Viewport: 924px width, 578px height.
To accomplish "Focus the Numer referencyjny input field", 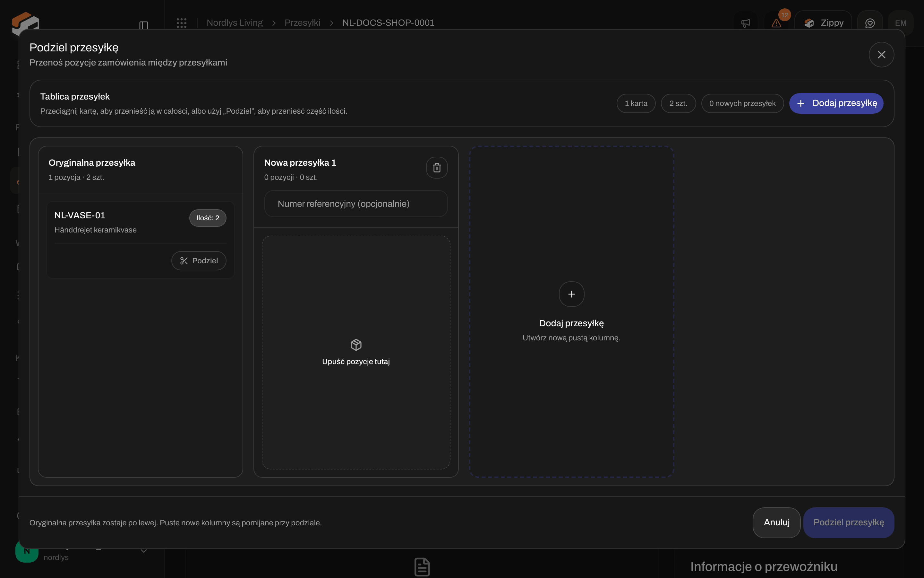I will (356, 204).
